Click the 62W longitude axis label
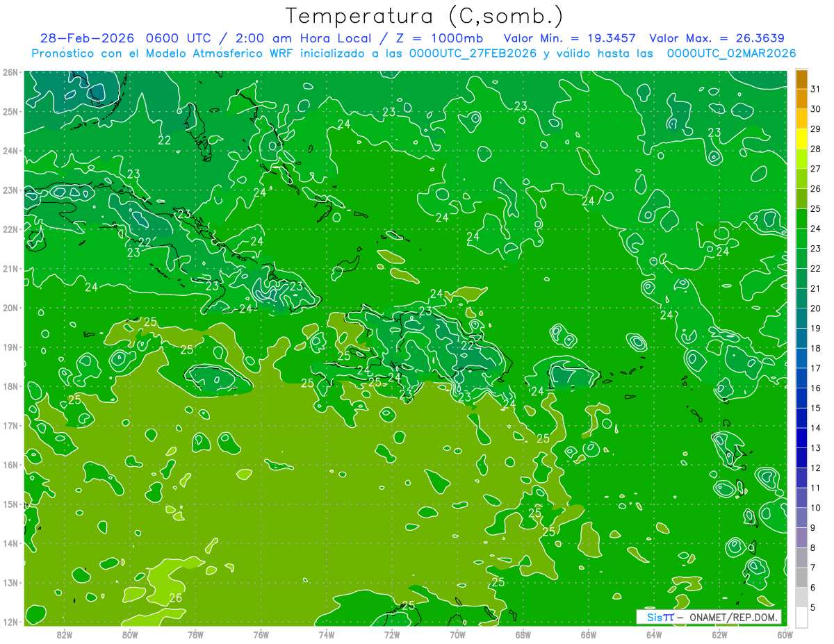The image size is (834, 644). [719, 634]
